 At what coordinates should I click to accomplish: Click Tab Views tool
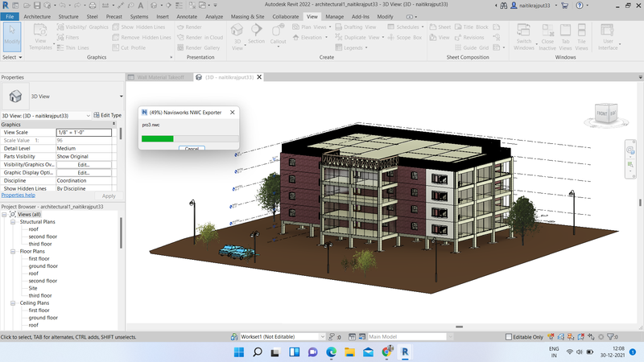pyautogui.click(x=565, y=37)
